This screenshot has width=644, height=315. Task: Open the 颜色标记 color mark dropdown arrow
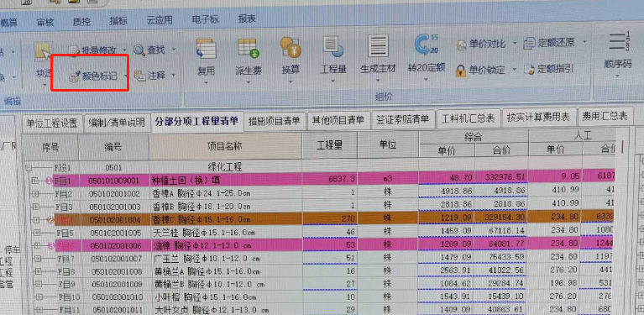click(125, 76)
